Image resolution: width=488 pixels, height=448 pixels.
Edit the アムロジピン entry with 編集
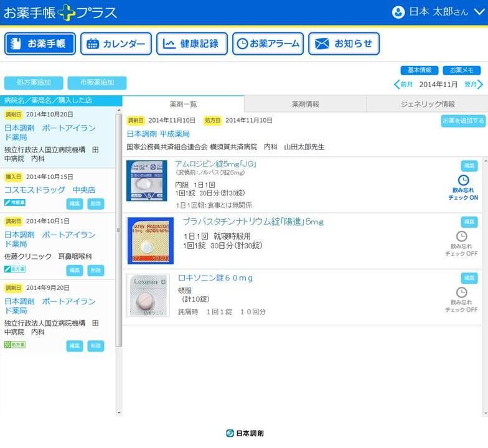coord(469,166)
